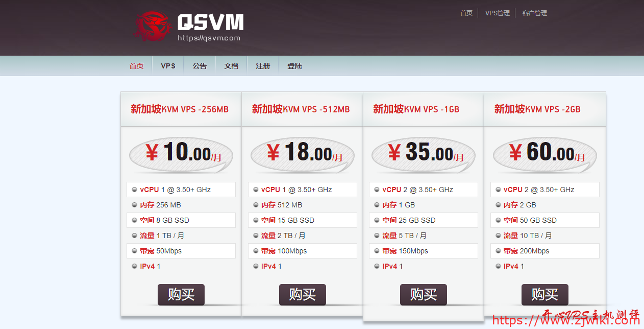Click the bullet icon beside 流量 5 TB

tap(377, 236)
